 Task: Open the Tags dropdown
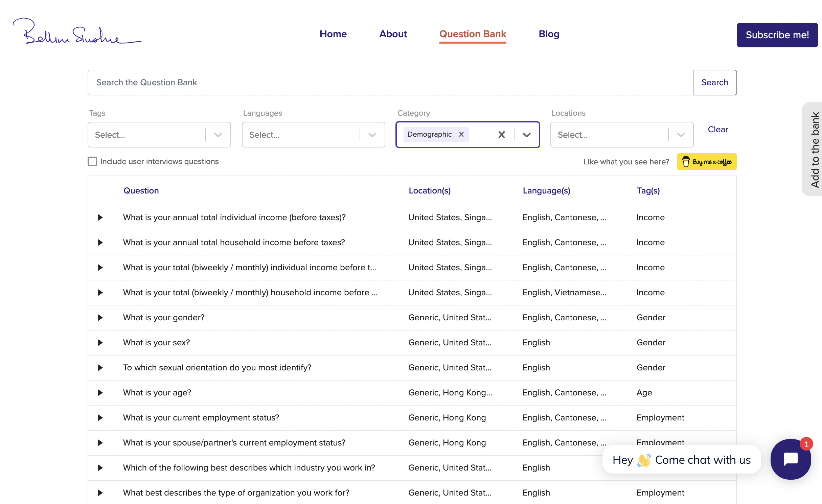159,135
